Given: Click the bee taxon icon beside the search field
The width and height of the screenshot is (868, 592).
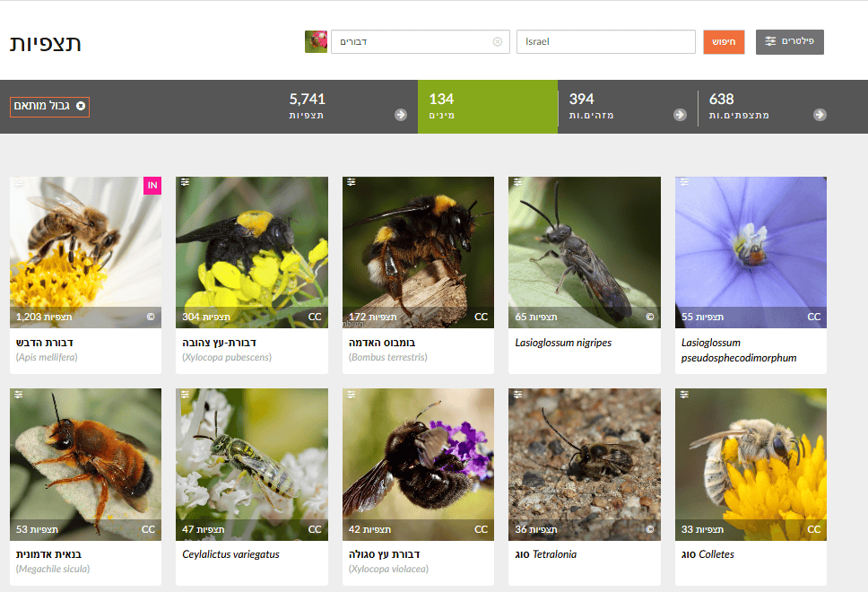Looking at the screenshot, I should pyautogui.click(x=316, y=42).
